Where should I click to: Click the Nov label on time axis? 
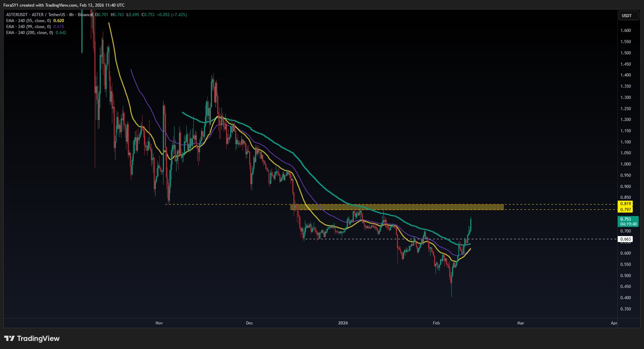coord(159,323)
